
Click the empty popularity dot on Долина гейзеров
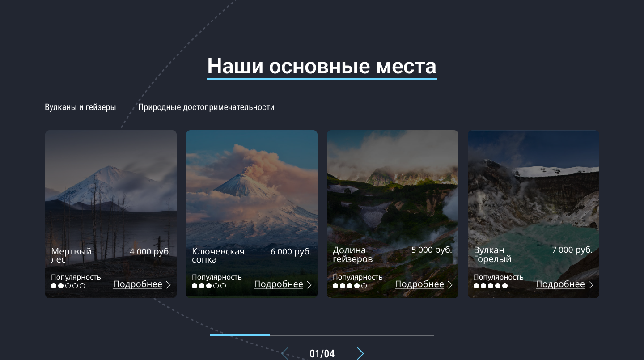point(364,286)
